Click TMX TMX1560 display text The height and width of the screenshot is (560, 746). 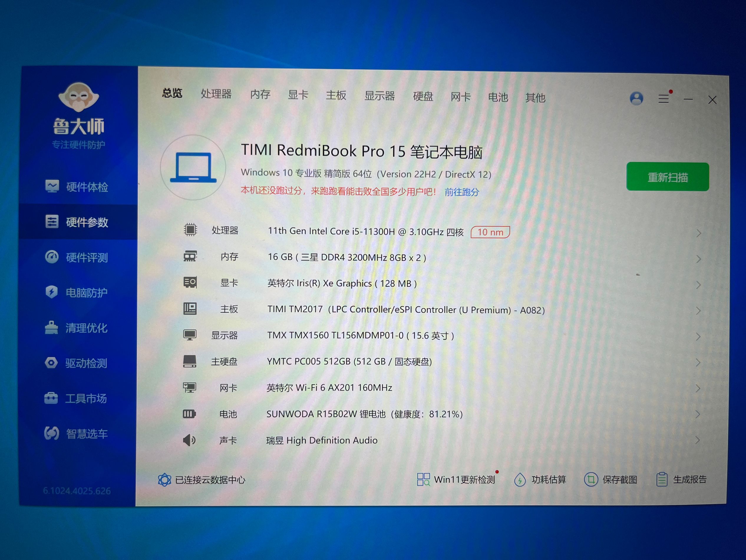(361, 335)
